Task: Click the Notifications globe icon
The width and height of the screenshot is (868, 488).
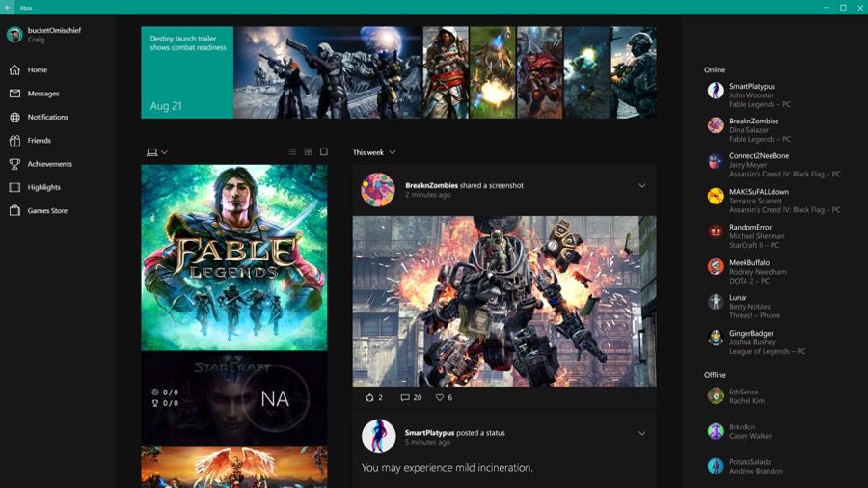Action: tap(14, 117)
